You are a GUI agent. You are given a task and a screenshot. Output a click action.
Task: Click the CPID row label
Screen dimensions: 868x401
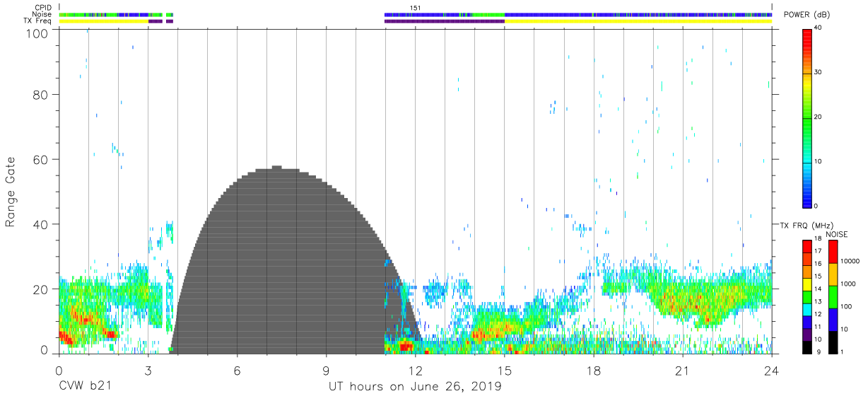tap(43, 7)
